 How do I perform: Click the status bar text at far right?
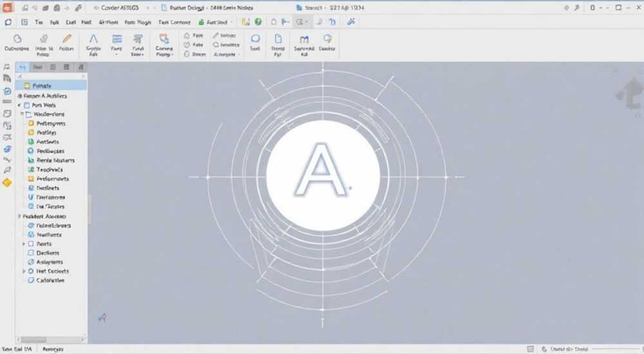tap(569, 349)
